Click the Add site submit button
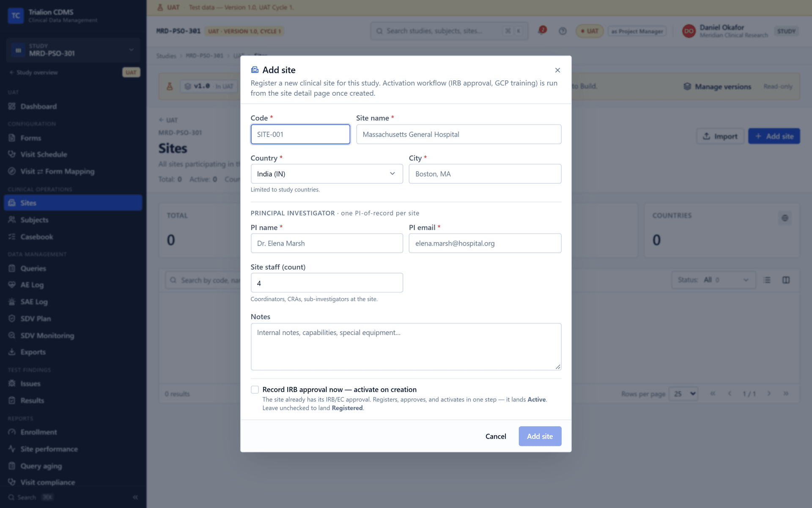The width and height of the screenshot is (812, 508). tap(540, 436)
